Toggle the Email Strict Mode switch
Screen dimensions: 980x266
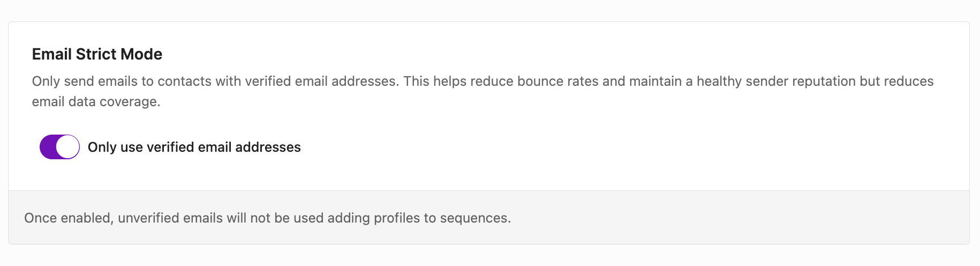[59, 147]
